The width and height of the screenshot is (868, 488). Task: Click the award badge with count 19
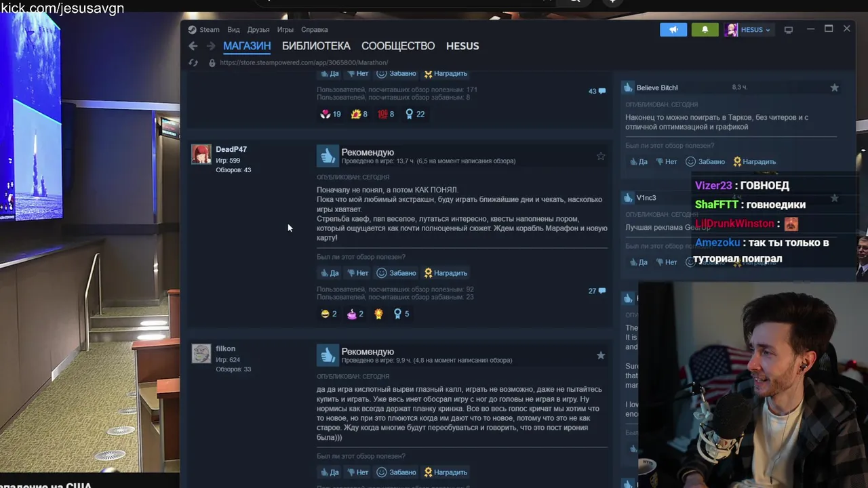[330, 114]
